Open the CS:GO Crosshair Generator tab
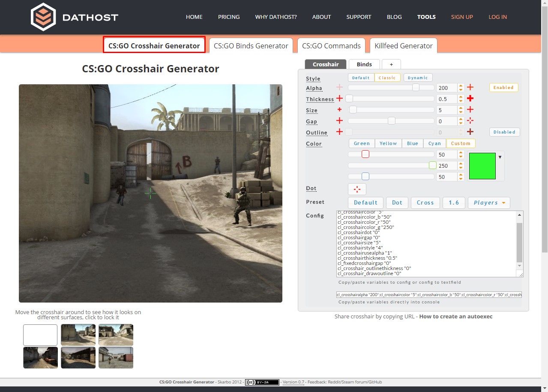The width and height of the screenshot is (548, 392). click(154, 45)
